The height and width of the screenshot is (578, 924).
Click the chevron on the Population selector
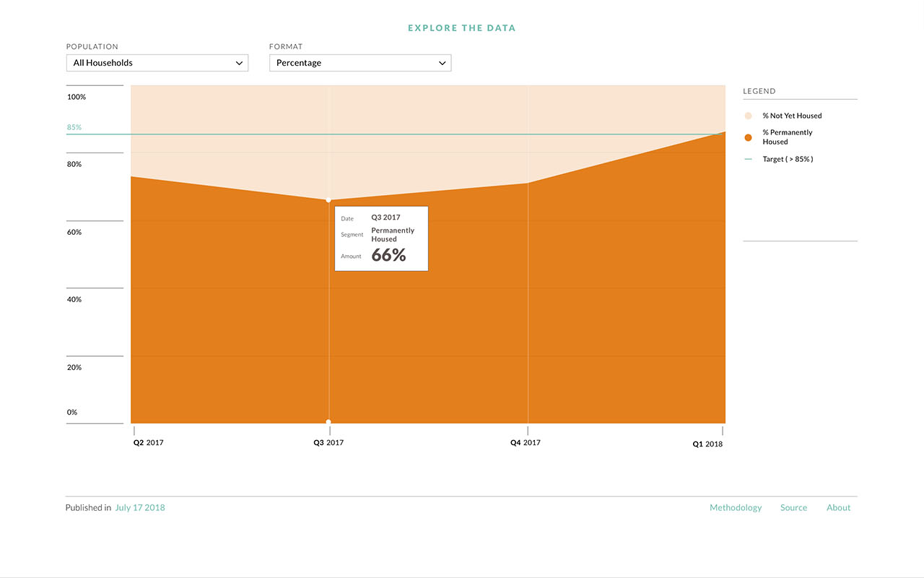(x=239, y=63)
